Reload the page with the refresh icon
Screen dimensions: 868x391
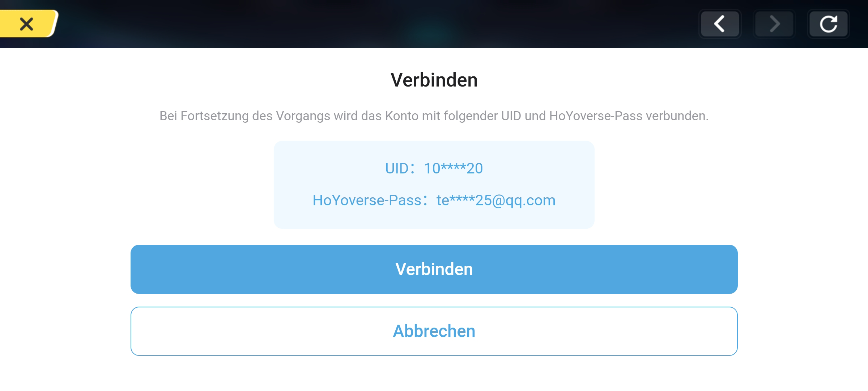(x=828, y=24)
